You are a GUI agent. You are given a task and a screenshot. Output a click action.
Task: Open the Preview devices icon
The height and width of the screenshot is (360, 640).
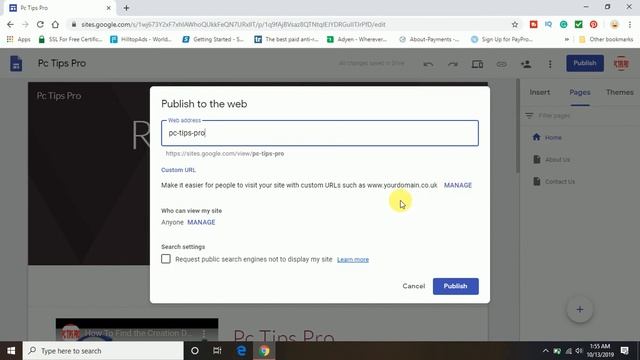click(477, 64)
